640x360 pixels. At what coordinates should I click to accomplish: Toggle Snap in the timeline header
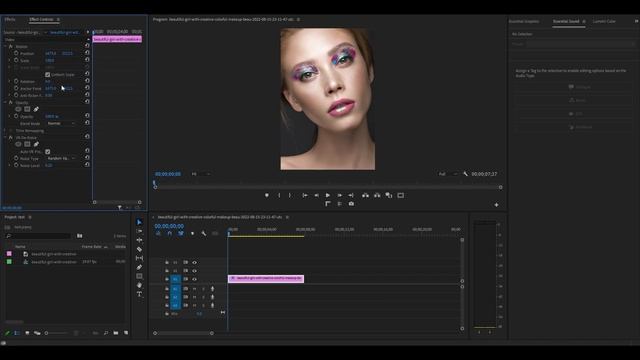169,233
